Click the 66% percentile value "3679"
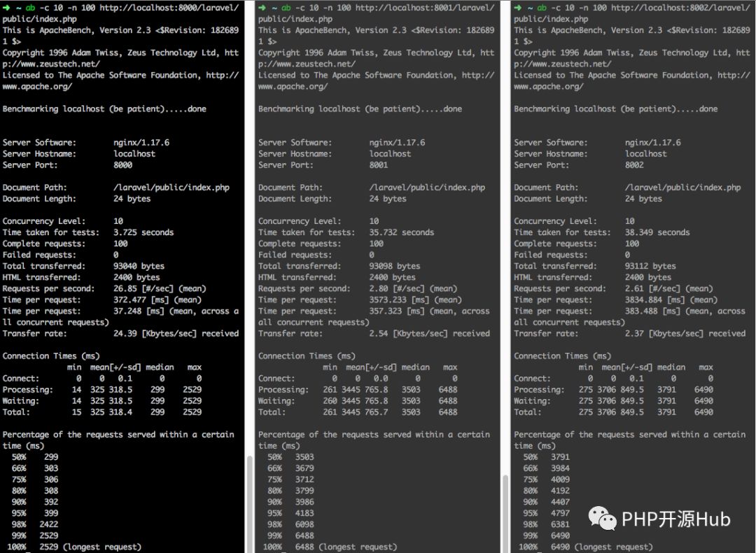This screenshot has height=553, width=756. point(304,468)
